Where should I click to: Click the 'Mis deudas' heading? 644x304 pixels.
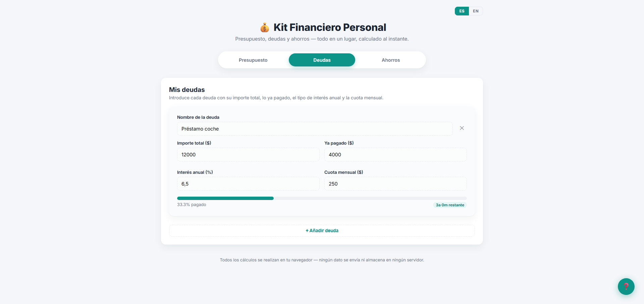pos(187,90)
